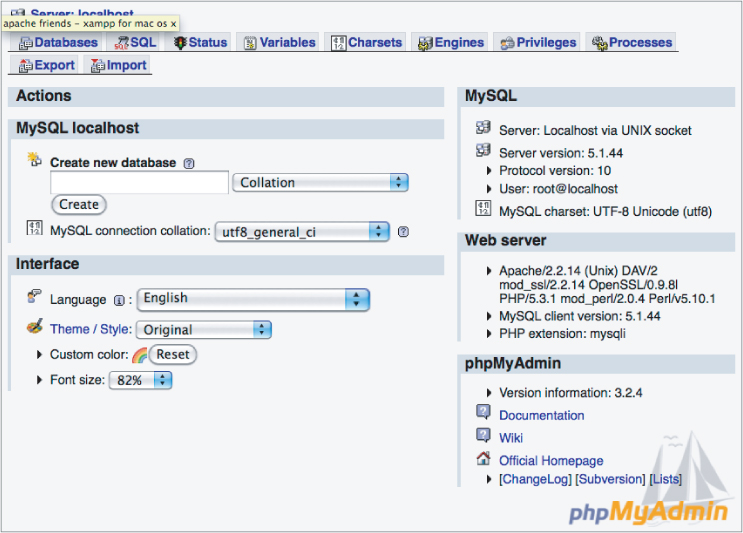Viewport: 743px width, 533px height.
Task: Open the Privileges tab
Action: pyautogui.click(x=538, y=43)
